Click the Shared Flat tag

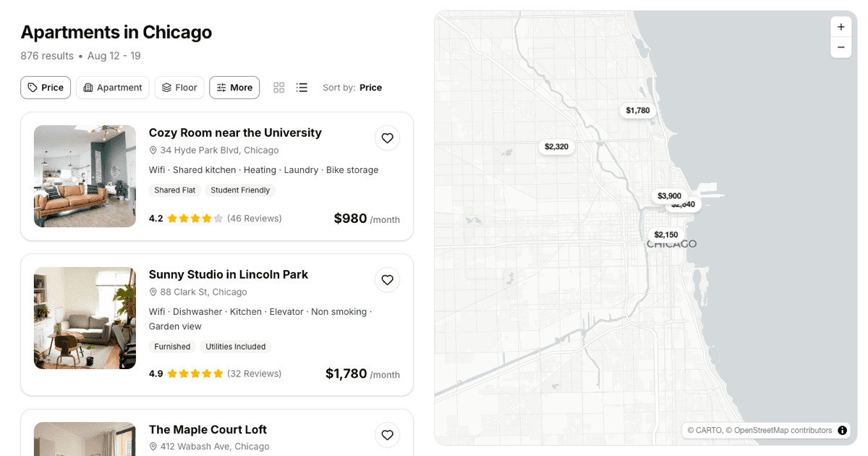(x=175, y=190)
